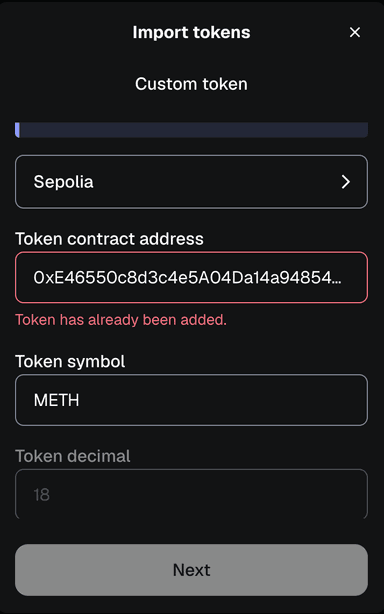Click the progress bar under Custom token
Image resolution: width=384 pixels, height=614 pixels.
pyautogui.click(x=191, y=130)
